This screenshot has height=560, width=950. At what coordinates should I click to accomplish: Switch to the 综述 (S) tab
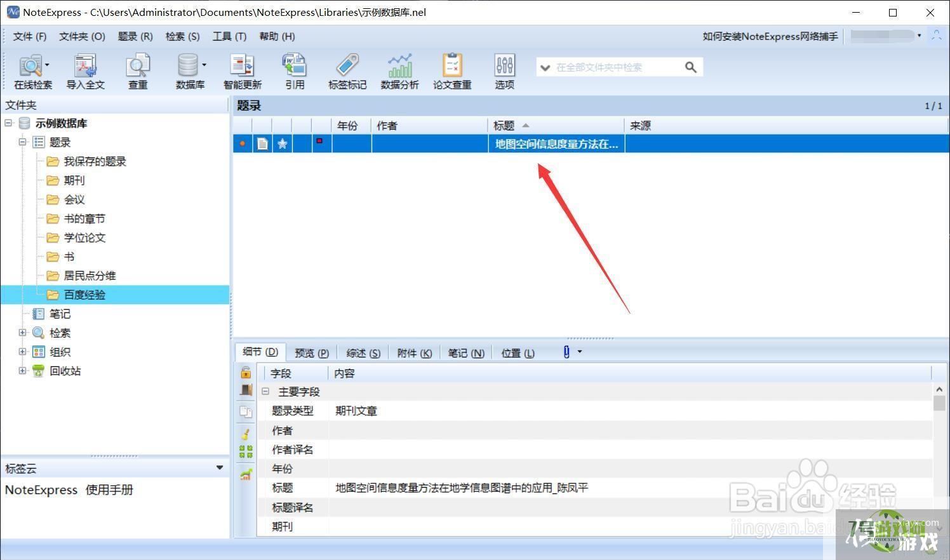coord(363,353)
